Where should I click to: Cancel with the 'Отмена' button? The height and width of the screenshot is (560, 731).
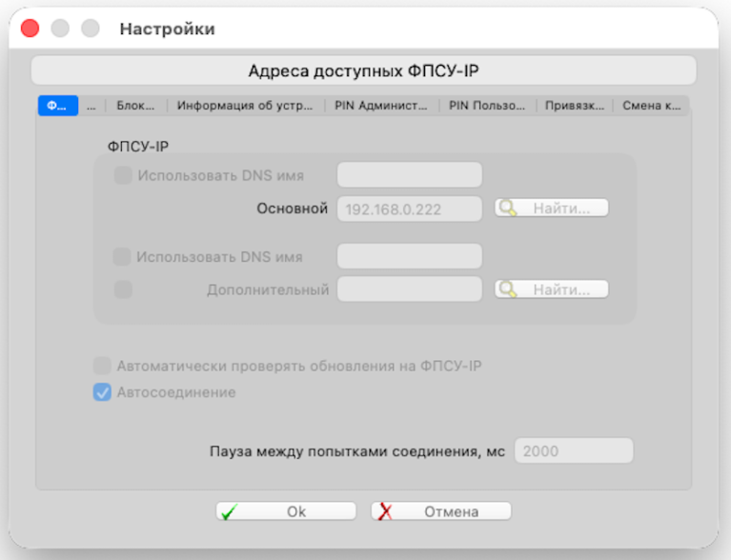[x=441, y=511]
